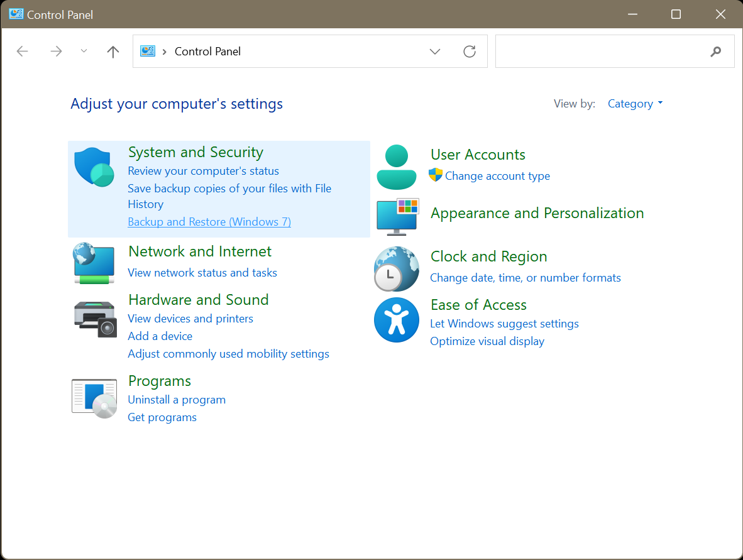743x560 pixels.
Task: Open Adjust commonly used mobility settings
Action: tap(228, 354)
